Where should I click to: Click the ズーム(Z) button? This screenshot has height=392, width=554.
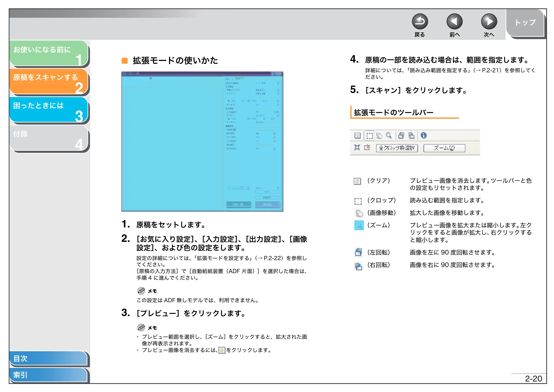click(444, 148)
